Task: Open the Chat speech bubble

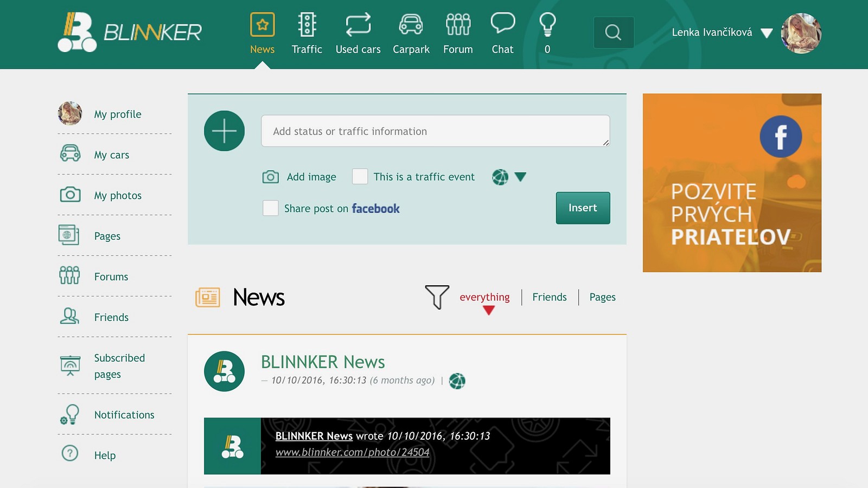Action: click(x=502, y=24)
